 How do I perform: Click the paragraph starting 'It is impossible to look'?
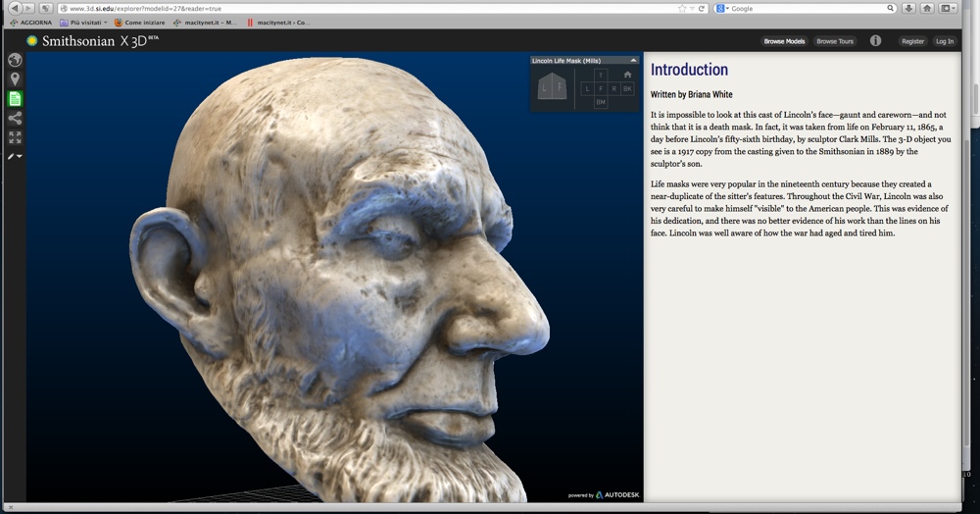point(801,139)
